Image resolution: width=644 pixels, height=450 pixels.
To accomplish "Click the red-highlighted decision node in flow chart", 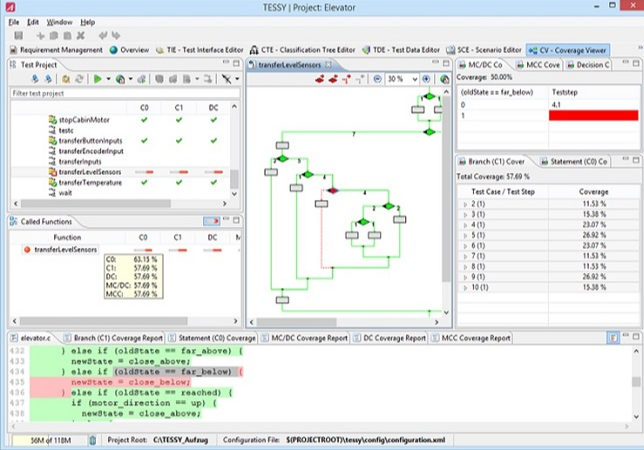I will [x=333, y=191].
